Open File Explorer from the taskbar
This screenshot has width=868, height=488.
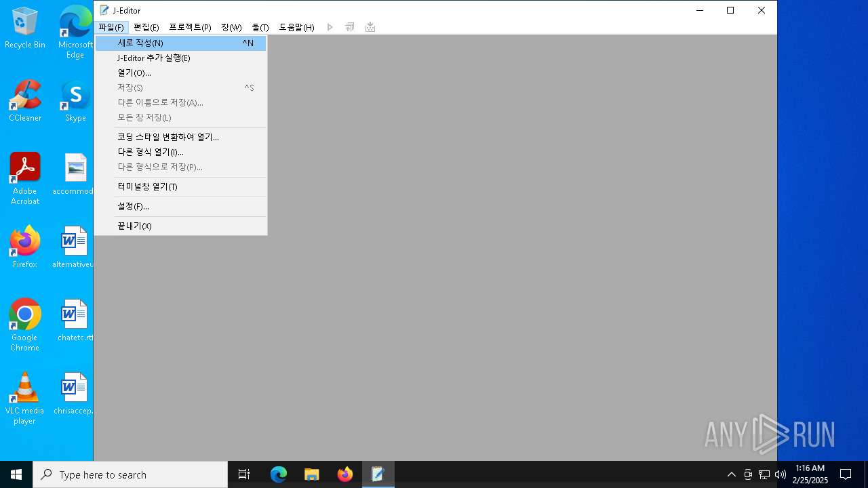click(x=312, y=474)
